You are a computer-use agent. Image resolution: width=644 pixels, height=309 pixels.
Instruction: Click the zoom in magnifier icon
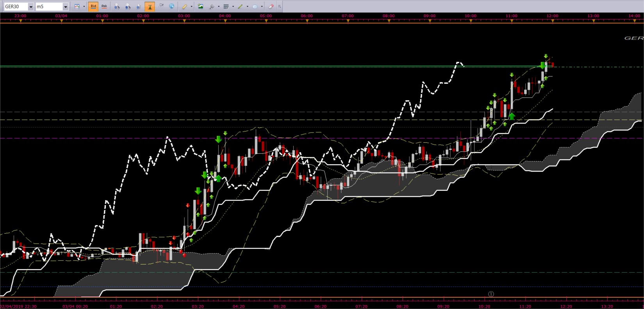[x=117, y=6]
